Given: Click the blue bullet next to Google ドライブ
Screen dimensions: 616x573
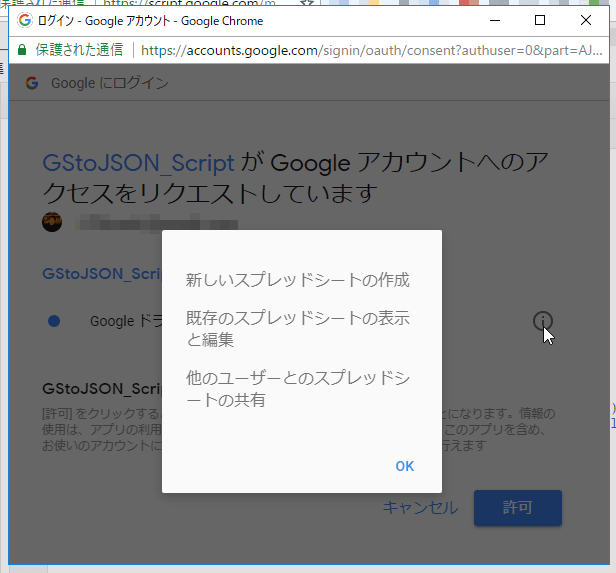Looking at the screenshot, I should click(x=54, y=321).
